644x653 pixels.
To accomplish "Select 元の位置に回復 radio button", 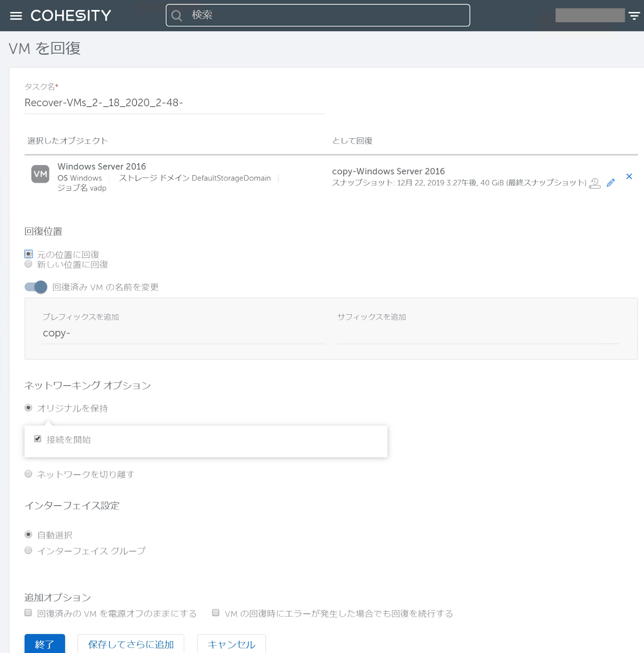I will (29, 254).
